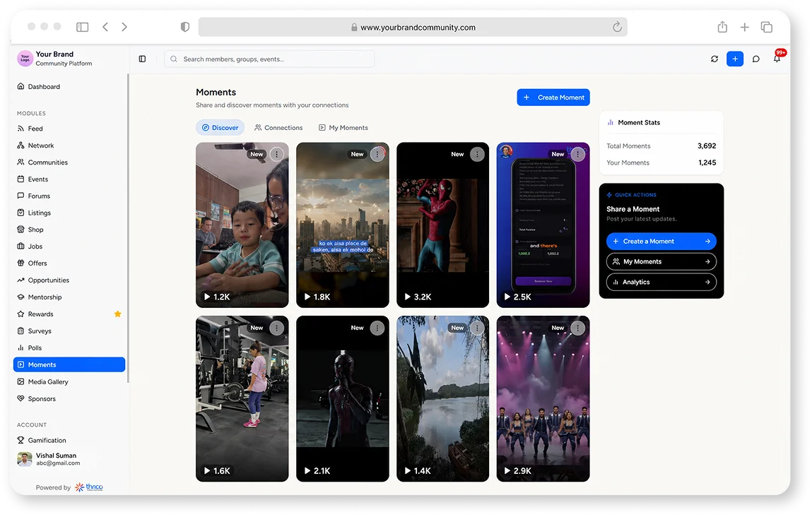
Task: Open the chat messages icon
Action: [756, 59]
